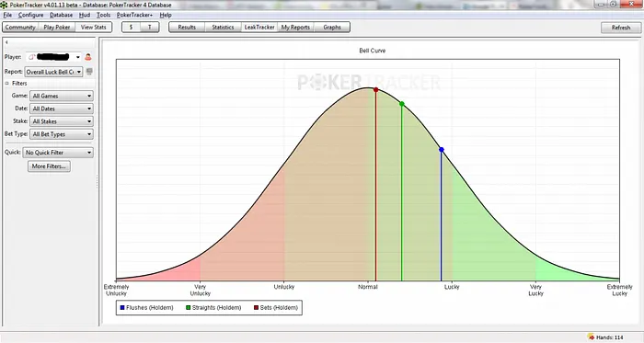The height and width of the screenshot is (343, 644).
Task: Open the Player dropdown
Action: [54, 57]
